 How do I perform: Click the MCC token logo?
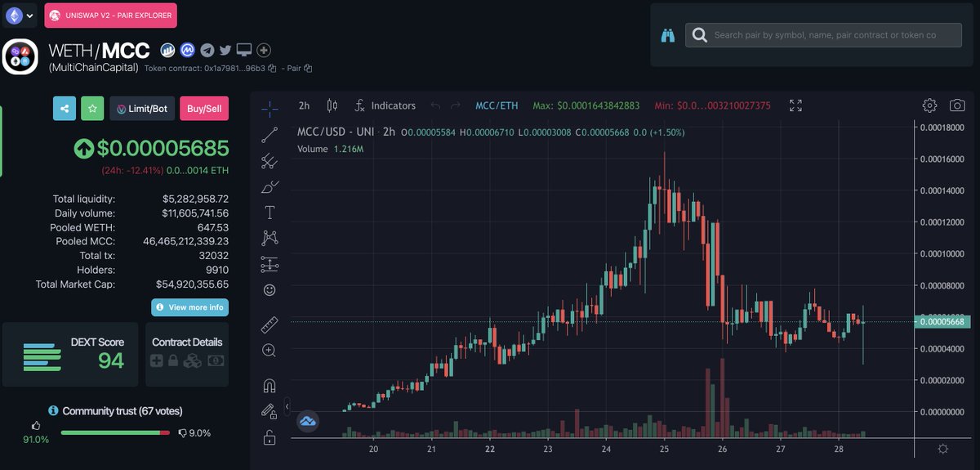click(21, 56)
